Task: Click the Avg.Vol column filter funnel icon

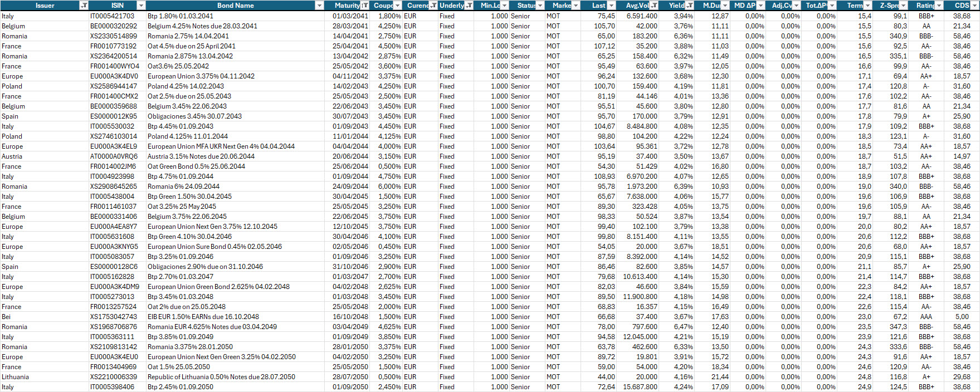Action: coord(654,6)
